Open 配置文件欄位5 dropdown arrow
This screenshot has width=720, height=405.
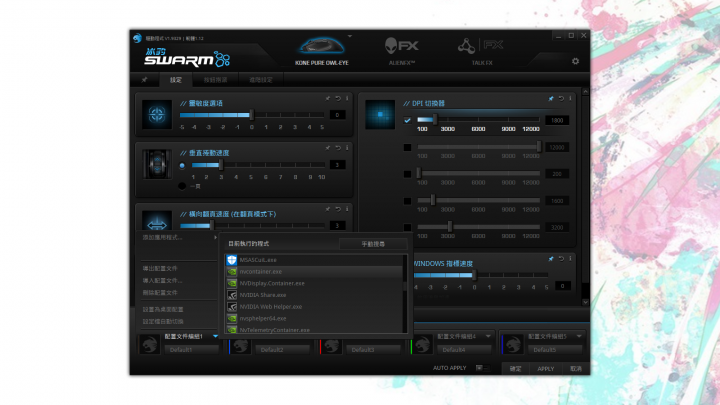579,337
